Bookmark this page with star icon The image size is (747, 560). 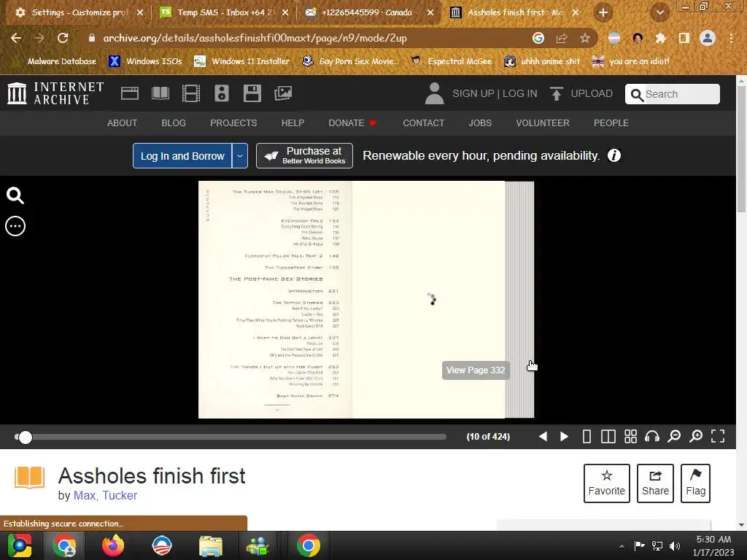click(585, 38)
